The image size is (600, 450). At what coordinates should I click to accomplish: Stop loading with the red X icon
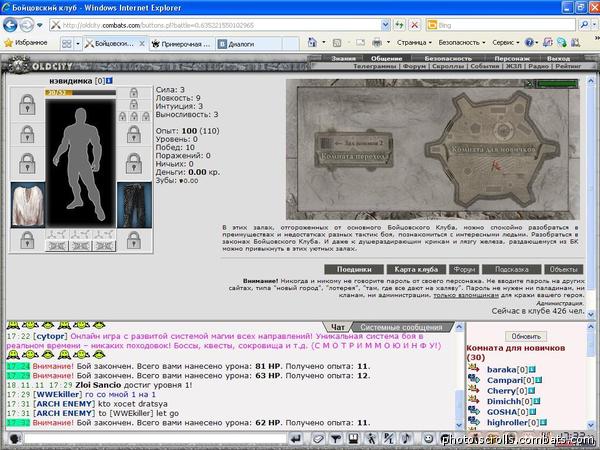[414, 25]
